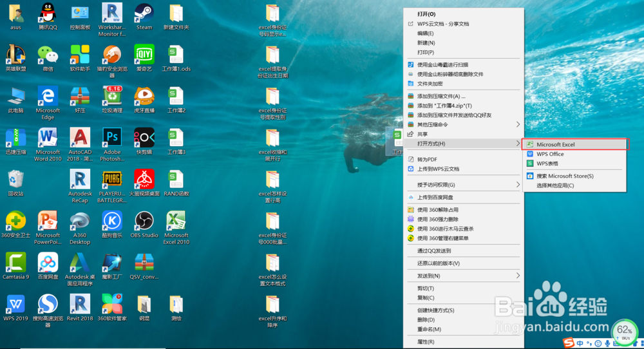The height and width of the screenshot is (349, 644).
Task: Expand the 打开方式(H) submenu arrow
Action: click(518, 144)
